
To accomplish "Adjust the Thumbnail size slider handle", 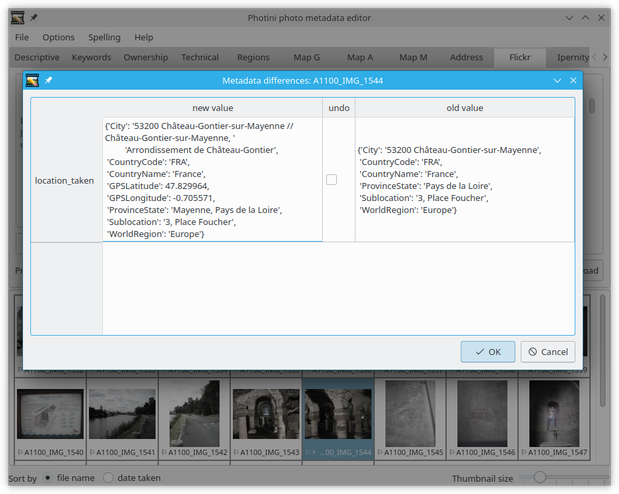I will (x=540, y=477).
